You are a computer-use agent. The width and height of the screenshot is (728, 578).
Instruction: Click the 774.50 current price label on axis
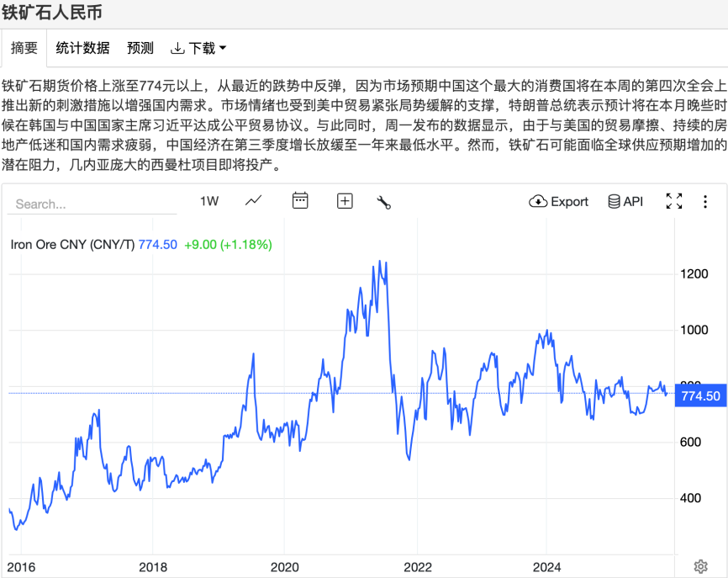pos(700,395)
